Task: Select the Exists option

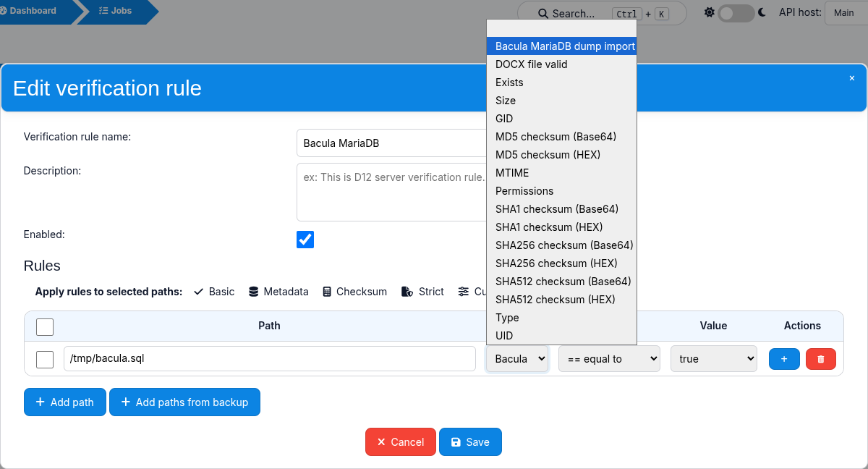Action: [562, 83]
